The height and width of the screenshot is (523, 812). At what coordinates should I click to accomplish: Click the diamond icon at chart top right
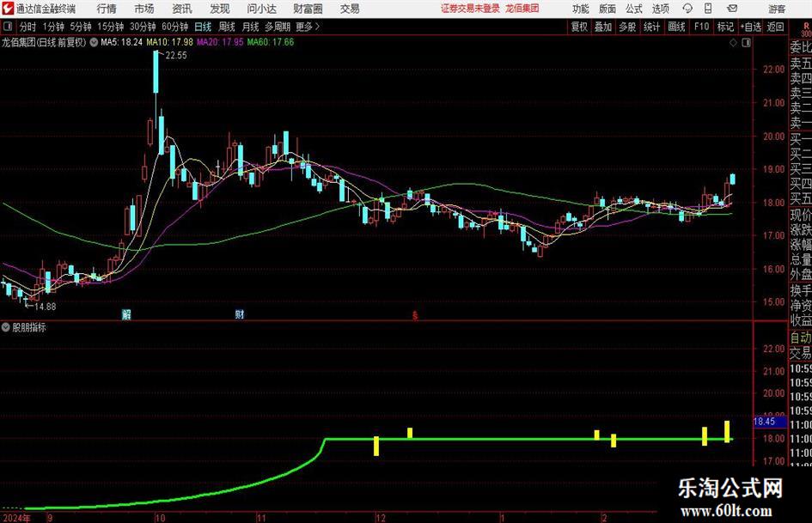(733, 43)
